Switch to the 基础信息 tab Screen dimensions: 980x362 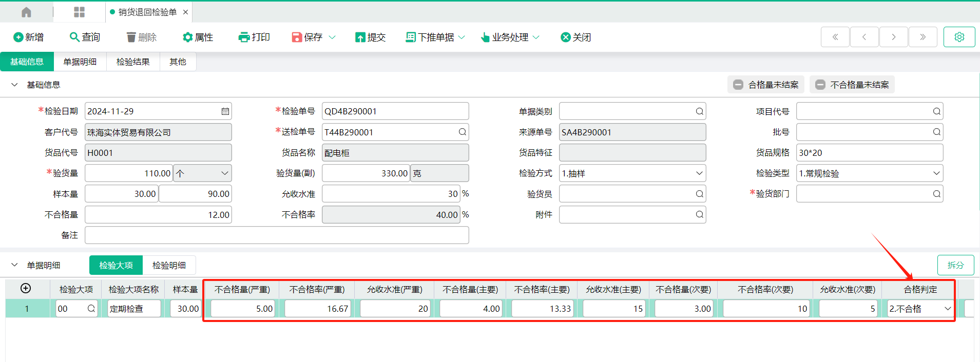27,62
